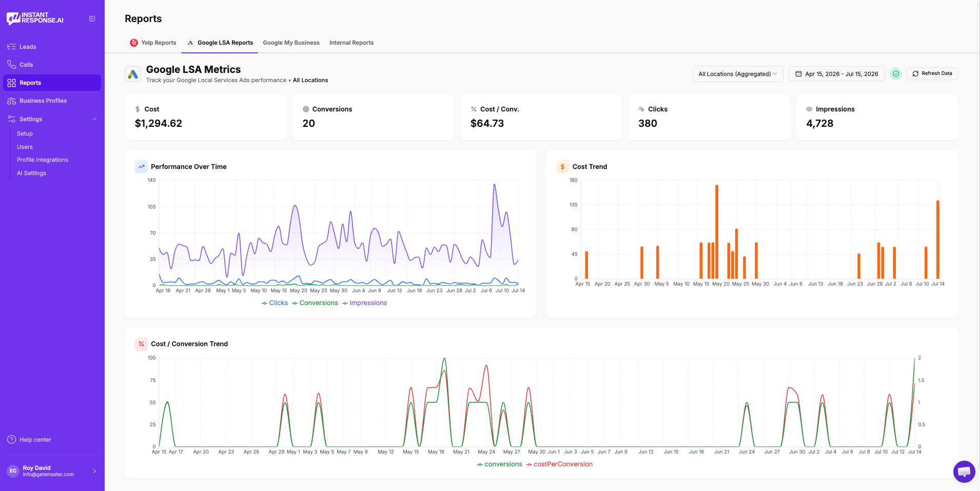Click the info@gatemaster.com email text
Screen dimensions: 980x491
[x=48, y=475]
